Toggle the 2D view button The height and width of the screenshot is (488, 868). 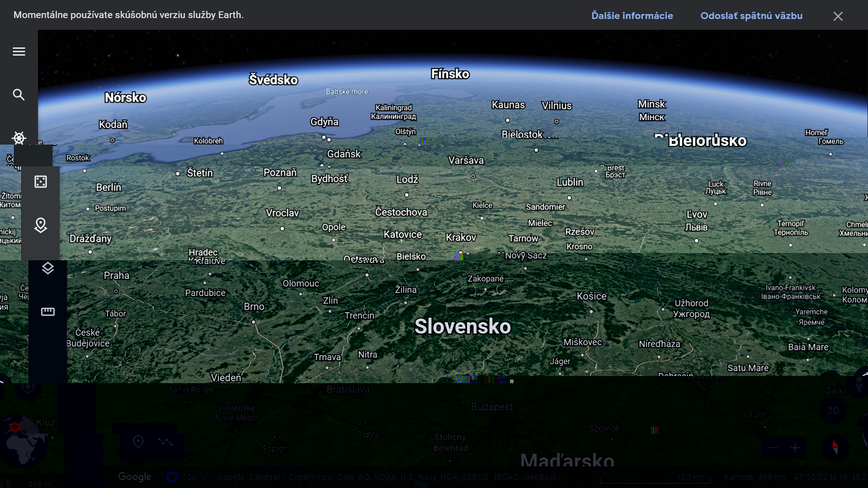[x=833, y=411]
